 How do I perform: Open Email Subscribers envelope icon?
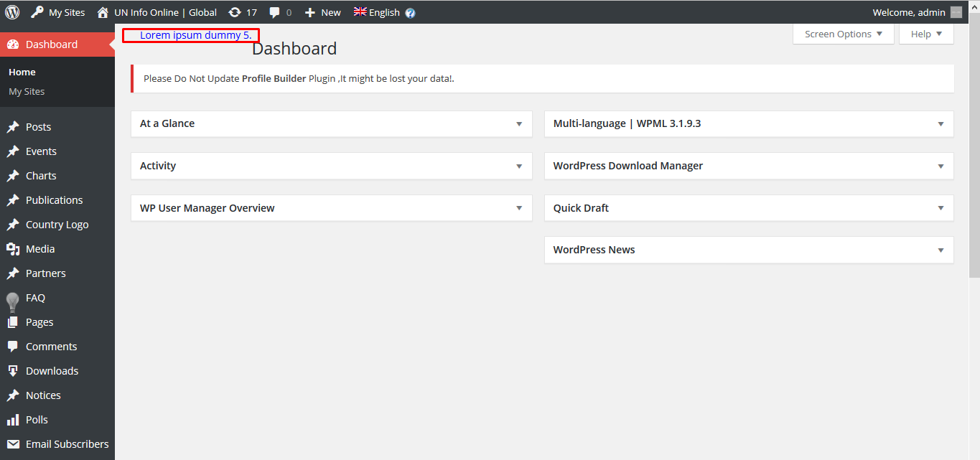coord(13,444)
